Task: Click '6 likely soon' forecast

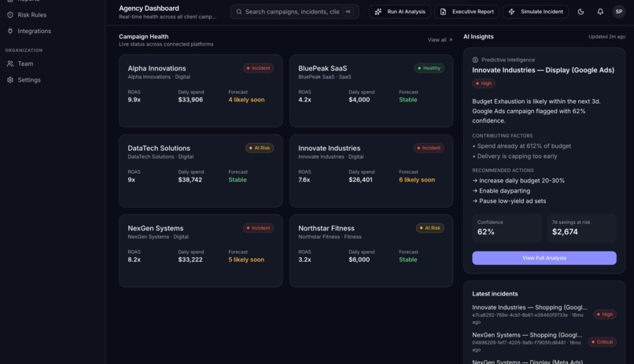Action: click(x=417, y=180)
